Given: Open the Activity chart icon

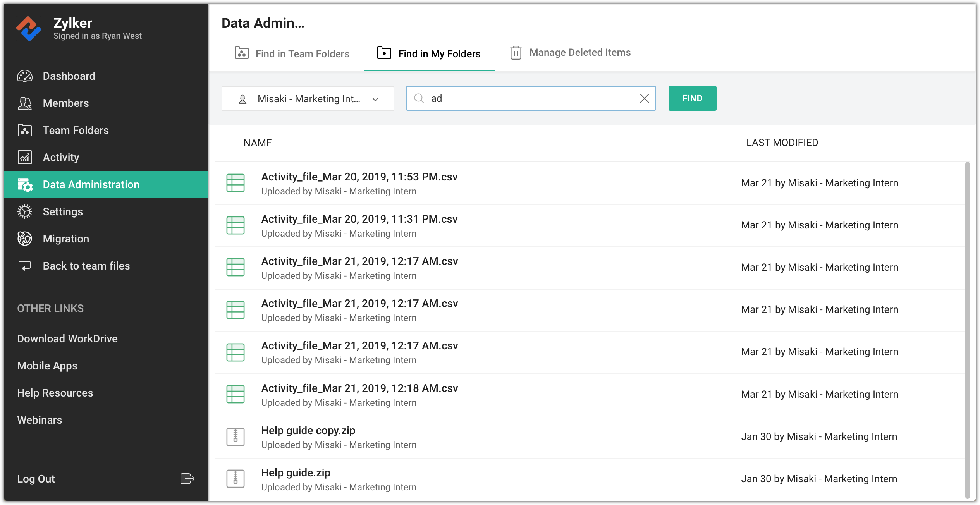Looking at the screenshot, I should point(25,158).
